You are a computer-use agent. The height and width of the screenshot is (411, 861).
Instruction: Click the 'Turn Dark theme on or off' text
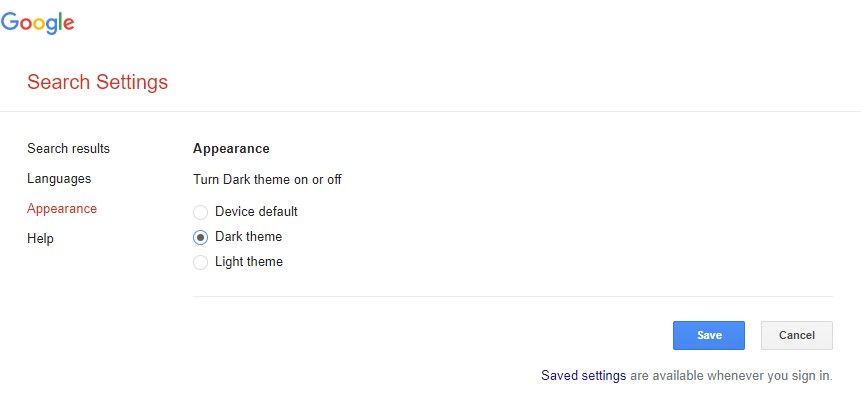coord(267,180)
